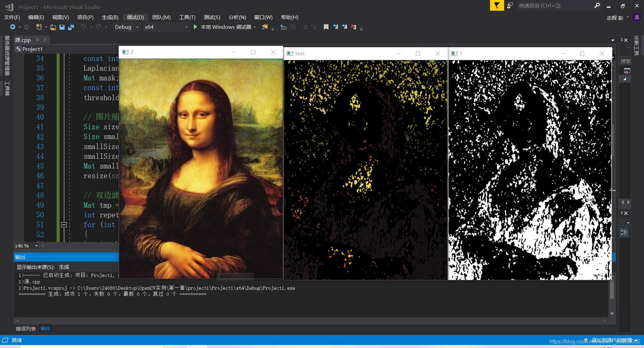Open the 项目(P) menu
The width and height of the screenshot is (644, 348).
[x=85, y=17]
